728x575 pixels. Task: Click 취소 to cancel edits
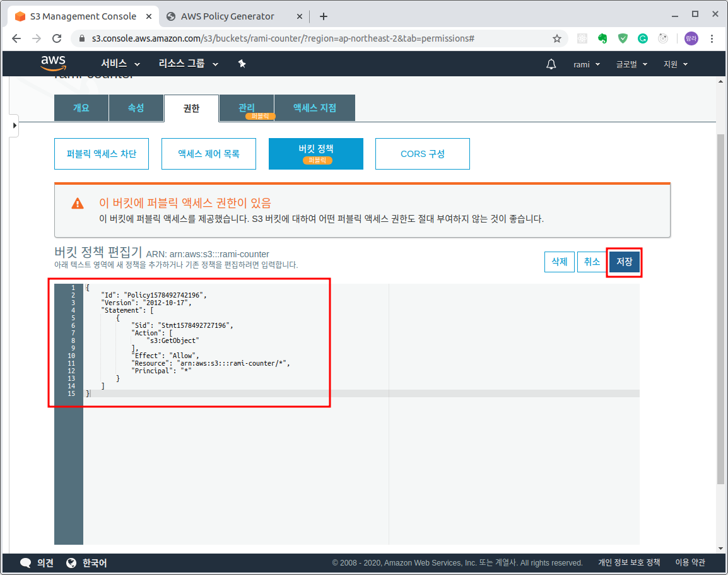click(592, 262)
